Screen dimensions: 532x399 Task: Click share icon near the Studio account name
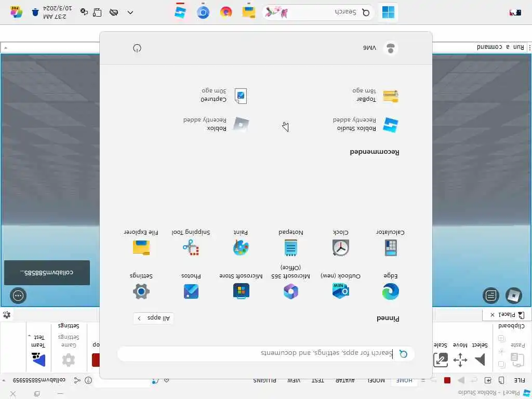point(77,380)
